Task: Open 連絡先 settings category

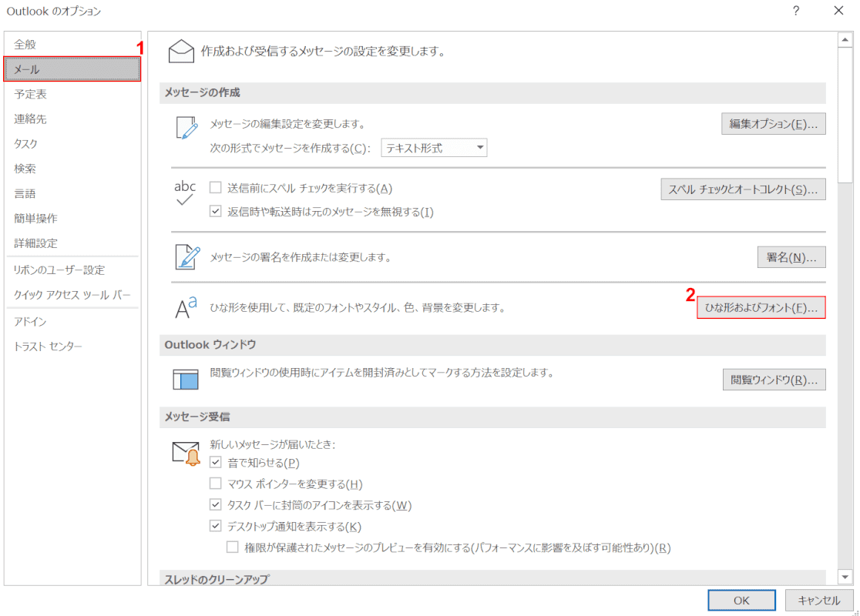Action: [x=72, y=119]
